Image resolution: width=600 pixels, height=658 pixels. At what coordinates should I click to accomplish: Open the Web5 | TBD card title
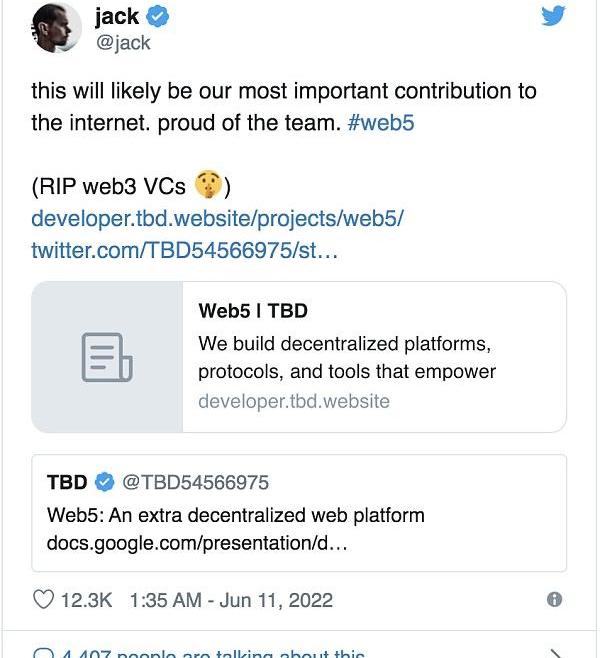point(252,311)
